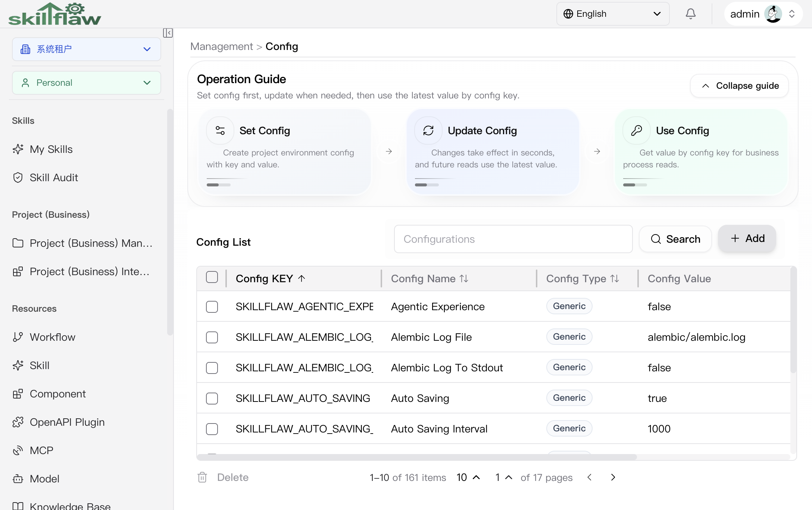This screenshot has height=510, width=812.
Task: Click the Resources Skill sparkle icon
Action: [18, 365]
